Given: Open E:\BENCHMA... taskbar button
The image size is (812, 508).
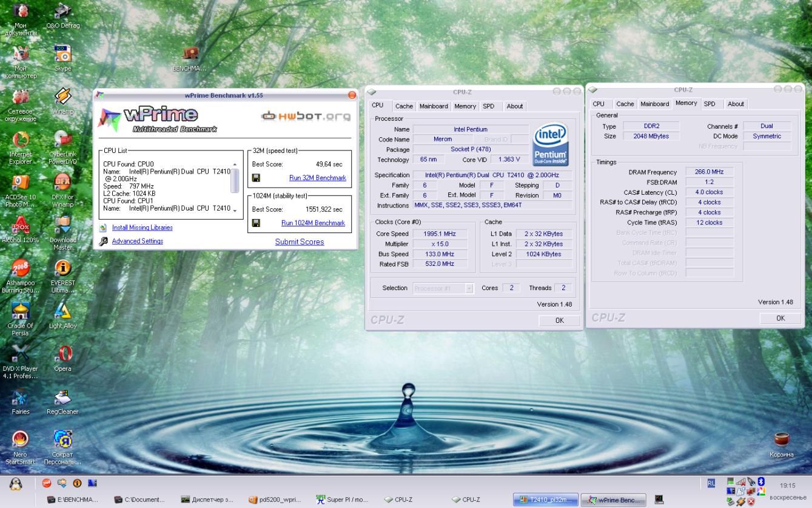Looking at the screenshot, I should (x=73, y=500).
